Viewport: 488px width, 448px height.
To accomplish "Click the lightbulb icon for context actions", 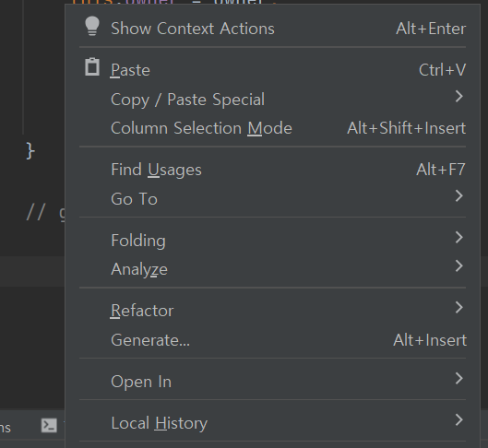I will tap(92, 26).
